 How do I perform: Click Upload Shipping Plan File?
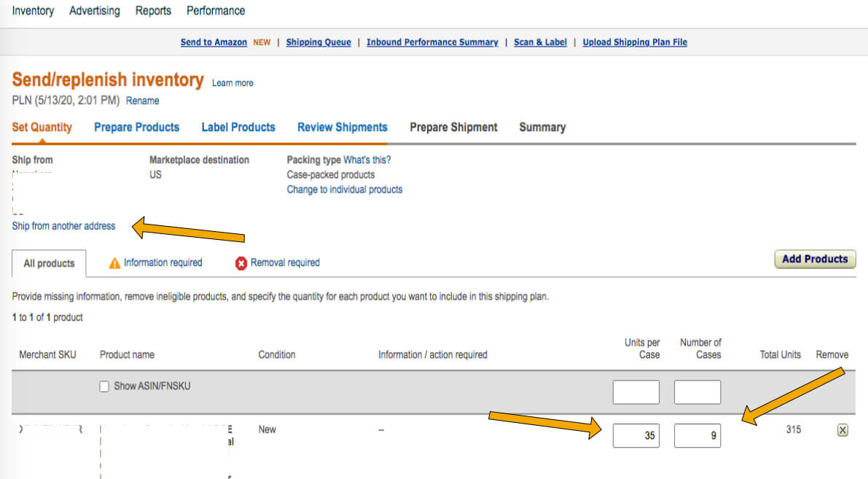(x=635, y=42)
